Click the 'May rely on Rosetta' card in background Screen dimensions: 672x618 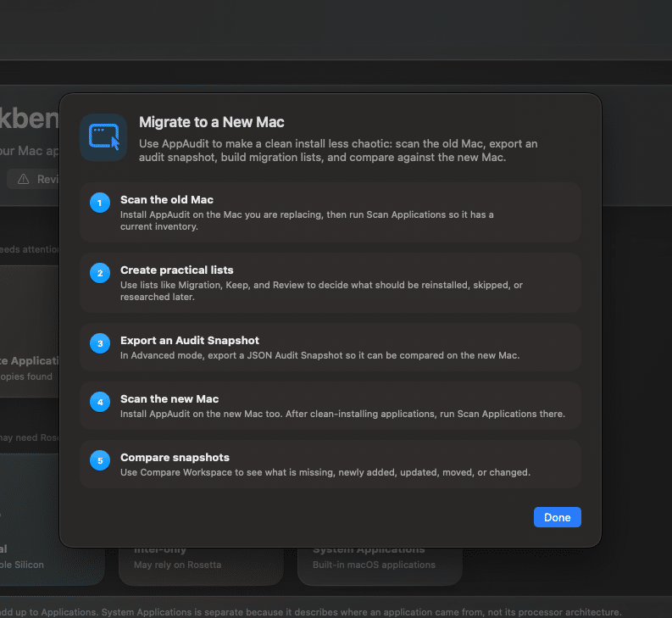tap(201, 565)
